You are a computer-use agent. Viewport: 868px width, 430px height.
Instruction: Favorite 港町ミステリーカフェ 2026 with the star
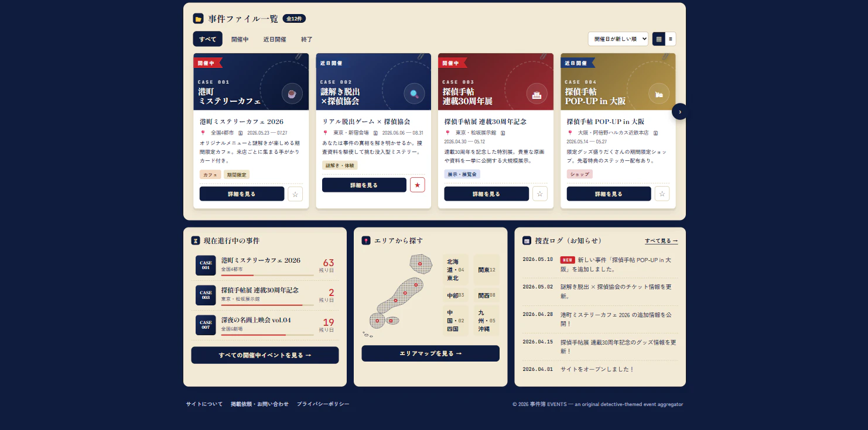coord(295,194)
